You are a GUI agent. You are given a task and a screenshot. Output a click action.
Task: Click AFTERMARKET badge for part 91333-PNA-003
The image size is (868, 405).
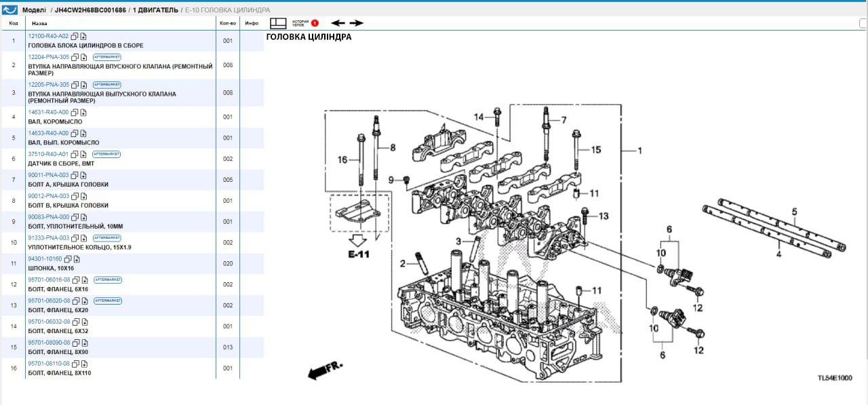[x=106, y=238]
